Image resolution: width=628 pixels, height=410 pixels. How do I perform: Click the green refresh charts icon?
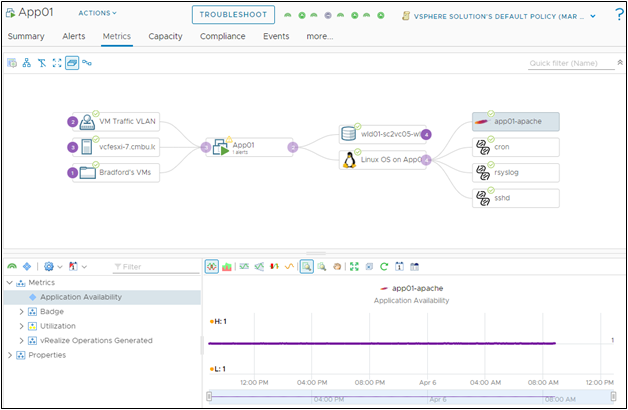tap(384, 266)
